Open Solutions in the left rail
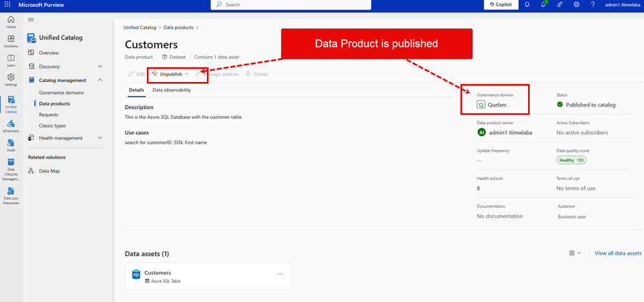 click(x=11, y=41)
